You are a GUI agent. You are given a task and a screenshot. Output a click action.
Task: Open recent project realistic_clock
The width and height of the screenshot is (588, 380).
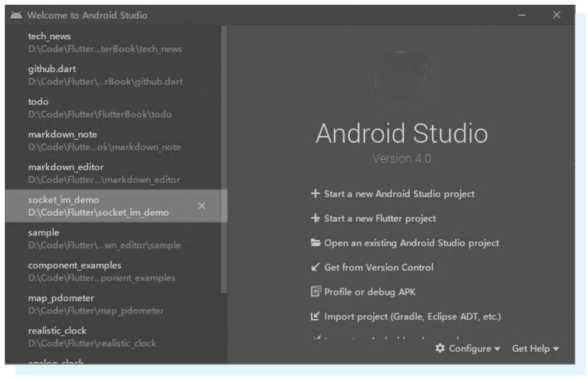pyautogui.click(x=112, y=336)
